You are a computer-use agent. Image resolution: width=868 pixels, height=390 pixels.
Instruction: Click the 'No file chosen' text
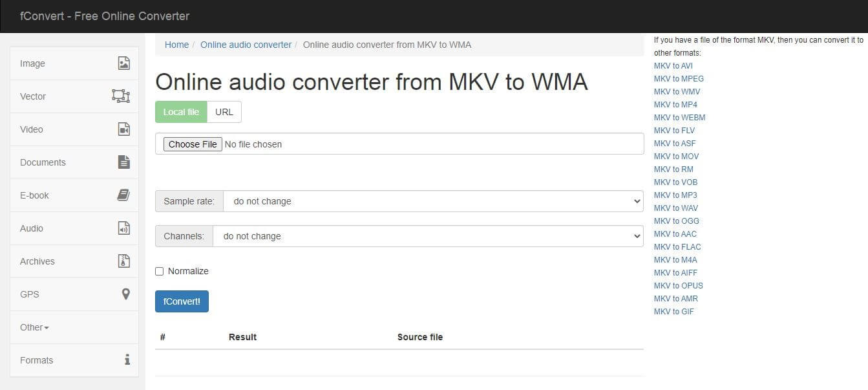253,144
